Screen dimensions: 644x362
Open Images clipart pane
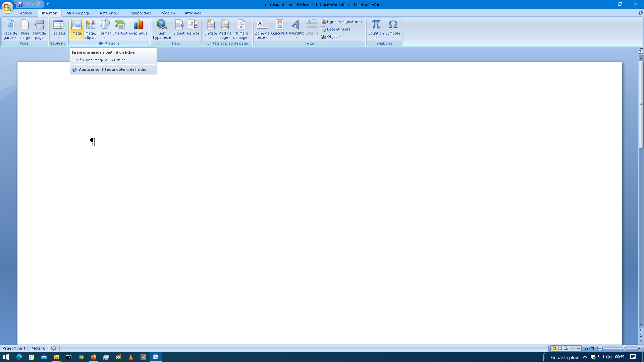pos(90,28)
